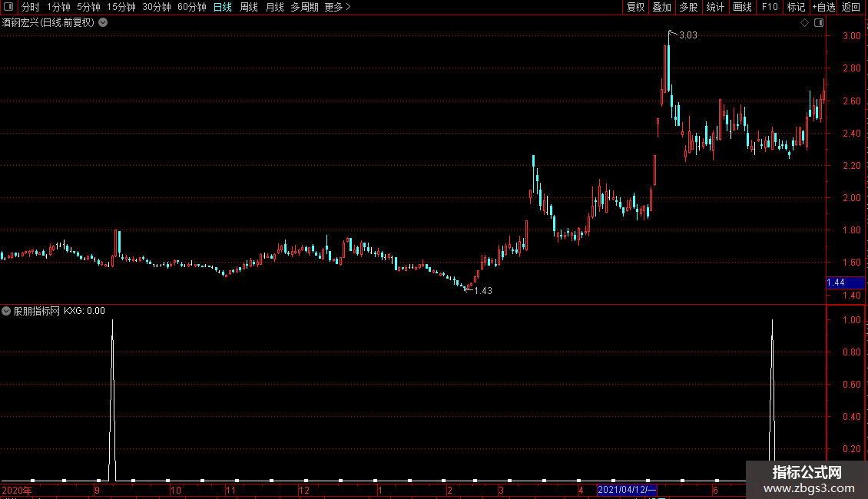Click the 股朋指标网 indicator name
868x499 pixels.
(37, 311)
